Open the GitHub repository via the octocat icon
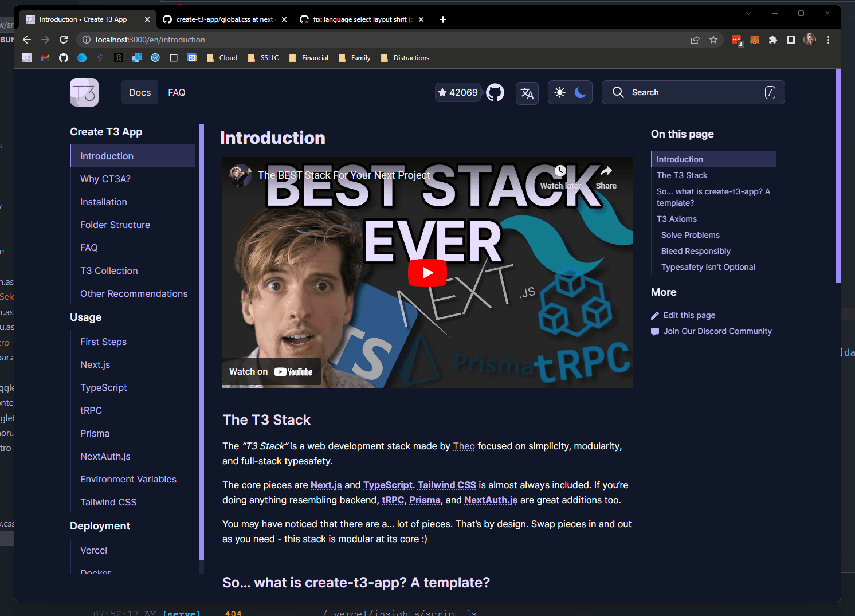Screen dimensions: 855x616 coord(495,92)
